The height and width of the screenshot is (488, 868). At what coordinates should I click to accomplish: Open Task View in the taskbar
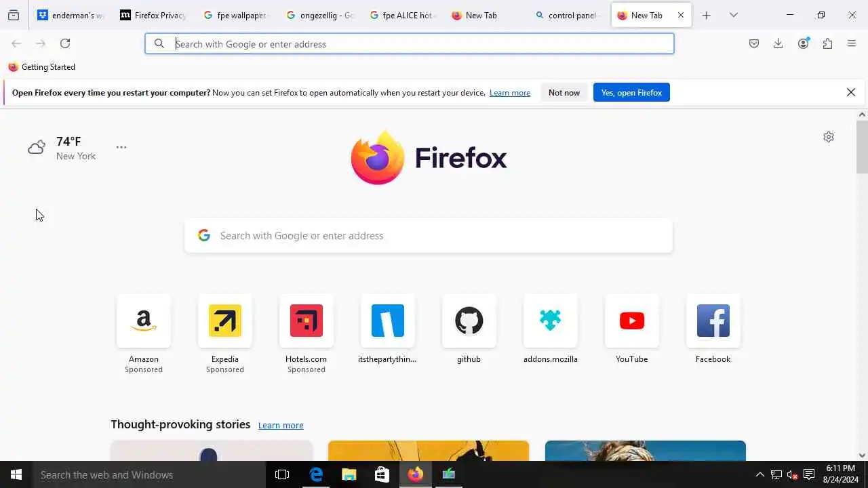click(282, 474)
